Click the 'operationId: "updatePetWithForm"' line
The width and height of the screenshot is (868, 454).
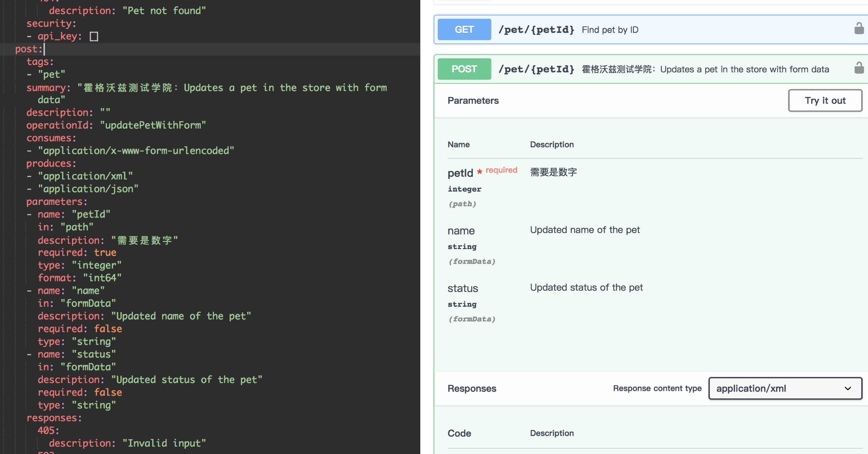116,125
